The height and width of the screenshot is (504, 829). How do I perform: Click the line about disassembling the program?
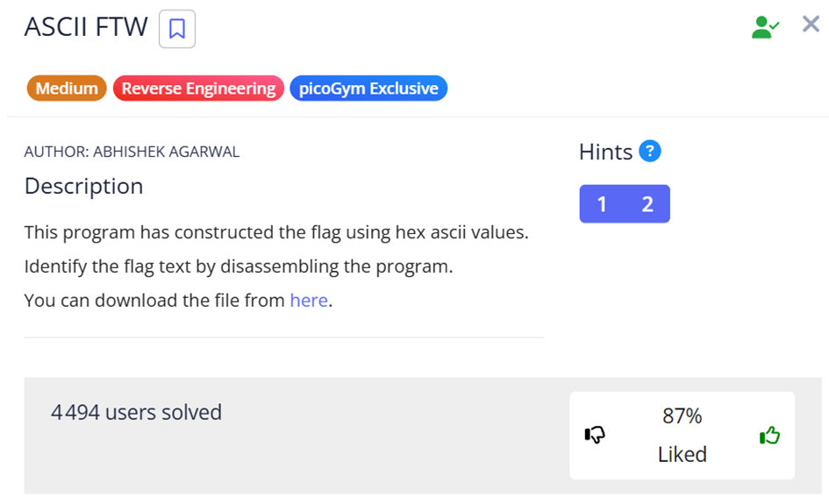pyautogui.click(x=239, y=266)
